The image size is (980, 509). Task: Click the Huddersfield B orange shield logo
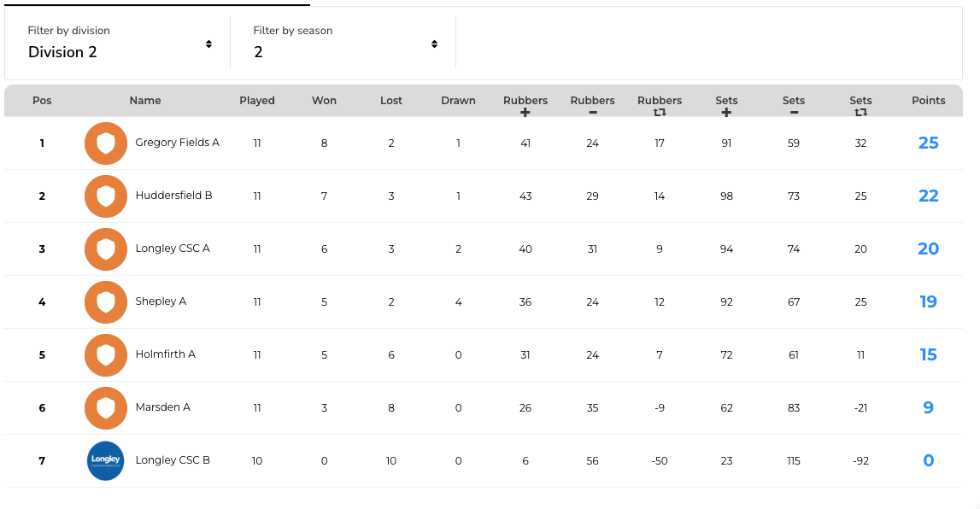point(106,196)
